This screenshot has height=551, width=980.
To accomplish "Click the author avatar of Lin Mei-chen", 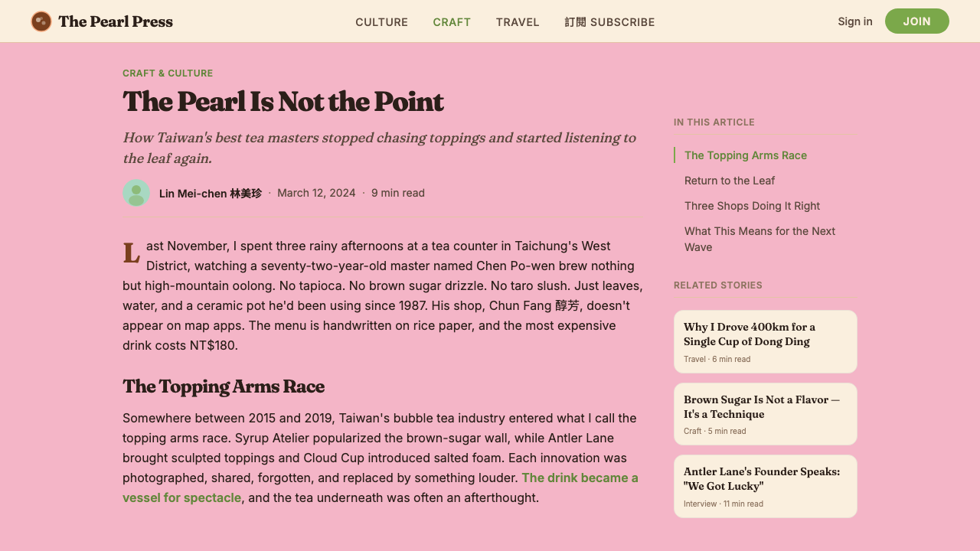I will [x=136, y=193].
